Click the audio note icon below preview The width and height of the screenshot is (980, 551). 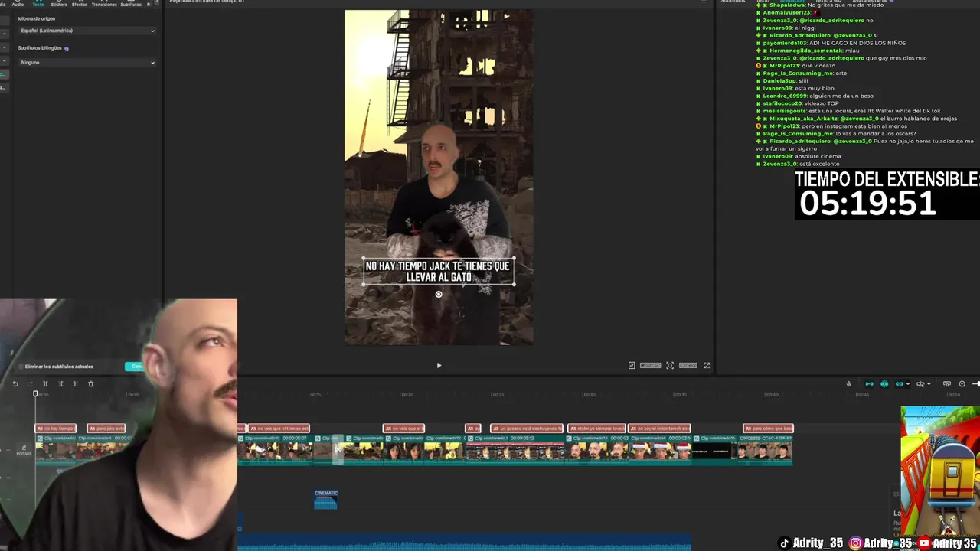(x=632, y=365)
